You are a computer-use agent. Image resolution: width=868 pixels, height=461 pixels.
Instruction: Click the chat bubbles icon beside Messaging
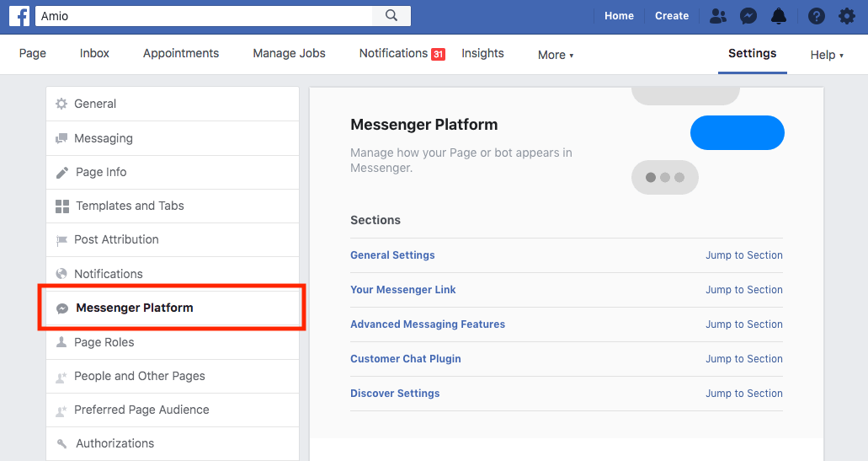tap(61, 138)
